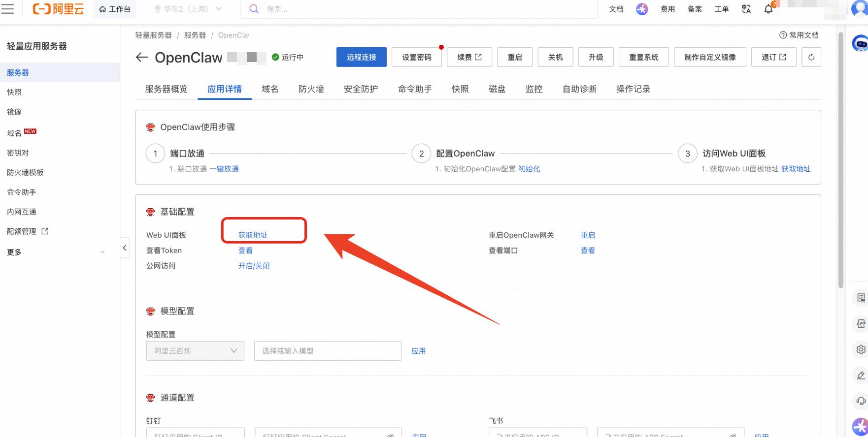This screenshot has width=868, height=437.
Task: Switch language with the translate icon
Action: (746, 9)
